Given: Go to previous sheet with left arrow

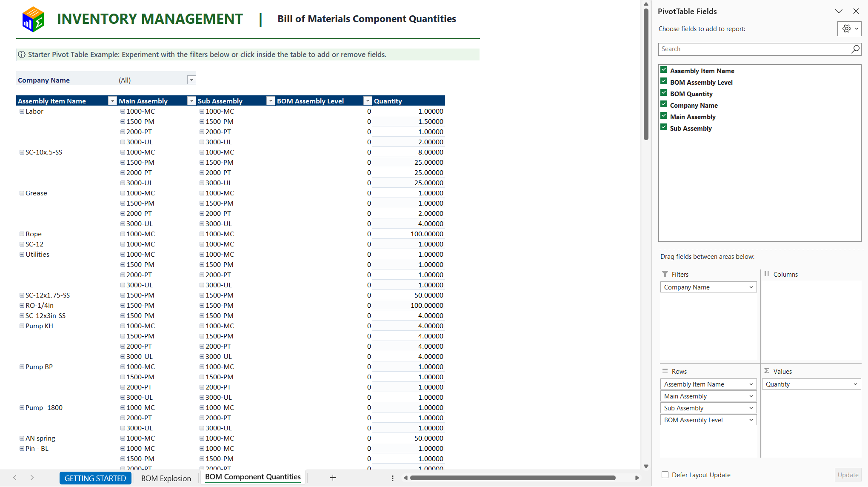Looking at the screenshot, I should click(15, 478).
